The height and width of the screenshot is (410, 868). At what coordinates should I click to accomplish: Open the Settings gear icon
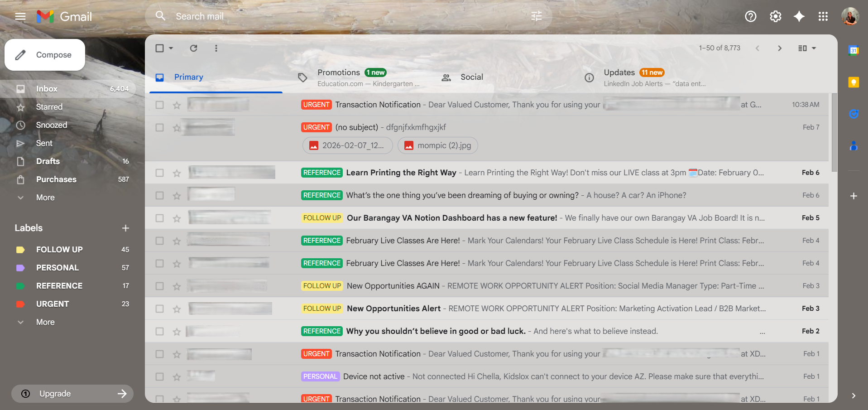pos(775,17)
